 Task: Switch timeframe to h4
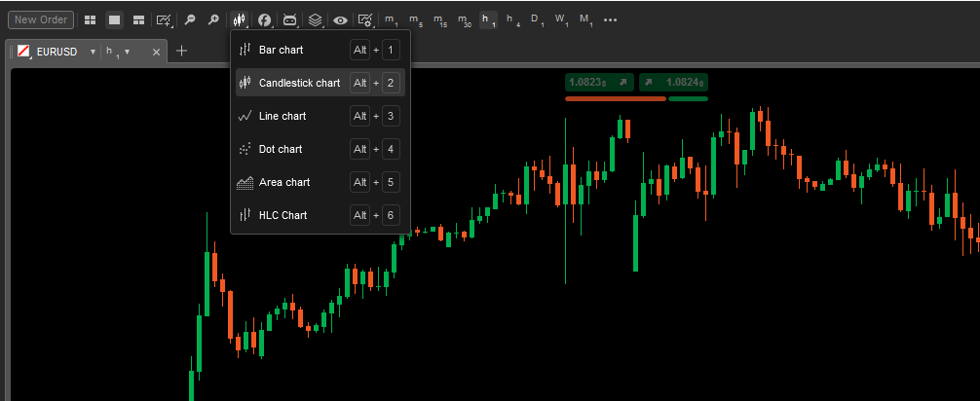[x=512, y=19]
